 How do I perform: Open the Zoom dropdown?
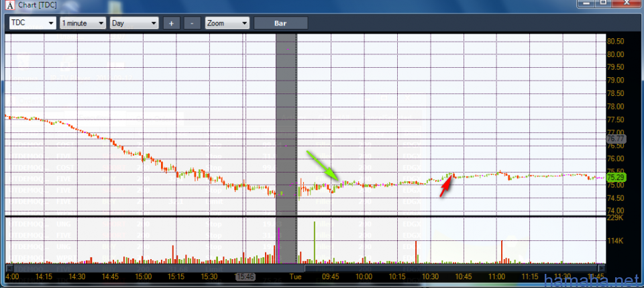point(227,23)
